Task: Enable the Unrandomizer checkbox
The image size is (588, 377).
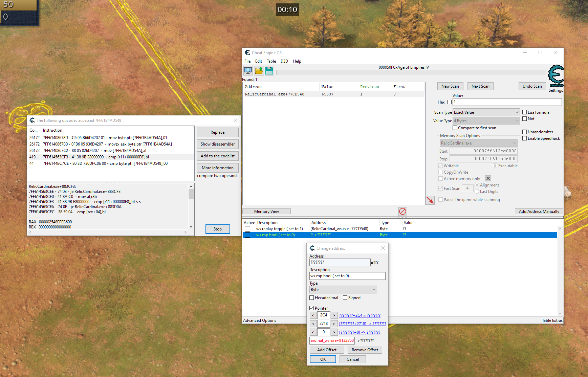Action: click(x=524, y=132)
